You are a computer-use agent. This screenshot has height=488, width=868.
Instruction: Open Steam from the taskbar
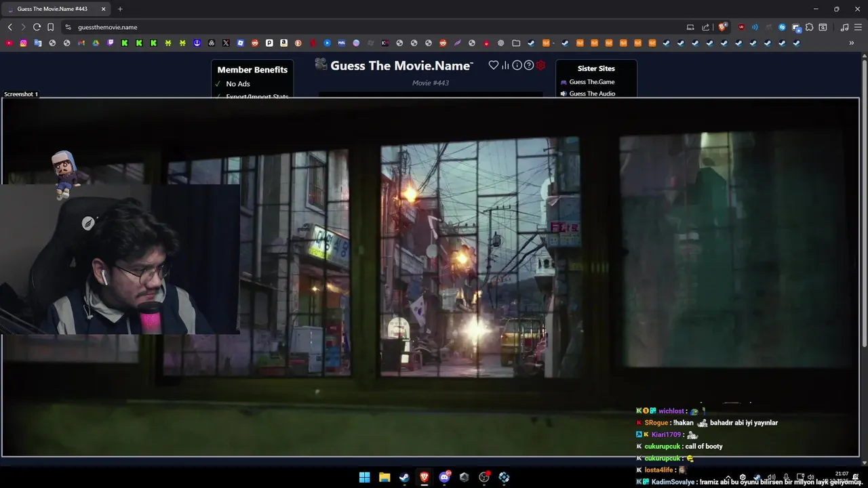point(404,477)
